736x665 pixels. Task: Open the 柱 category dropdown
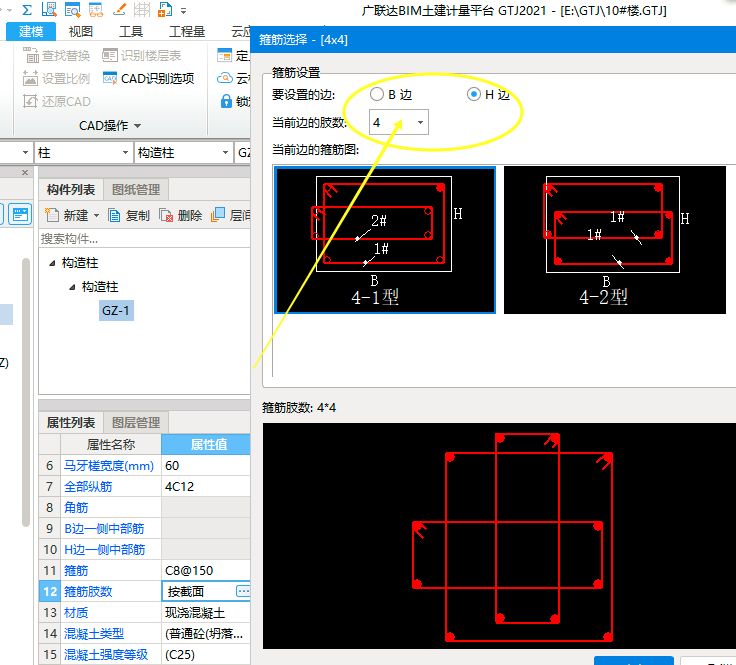125,153
